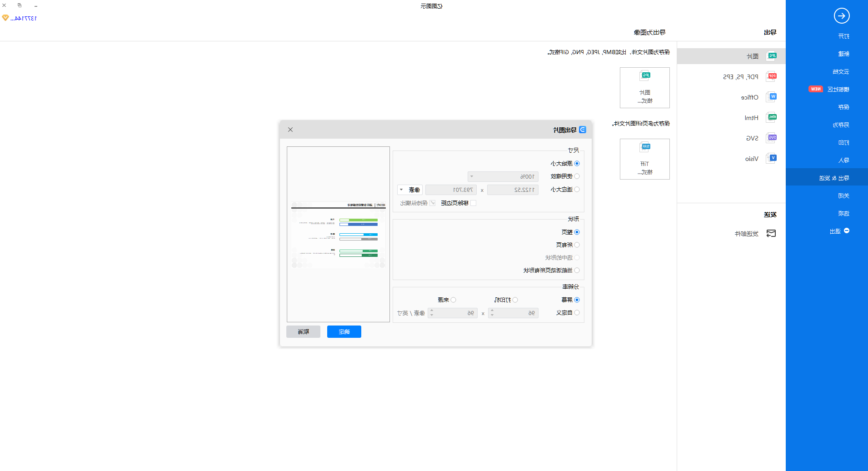The height and width of the screenshot is (471, 868).
Task: Select the 所有页 radio button
Action: 577,245
